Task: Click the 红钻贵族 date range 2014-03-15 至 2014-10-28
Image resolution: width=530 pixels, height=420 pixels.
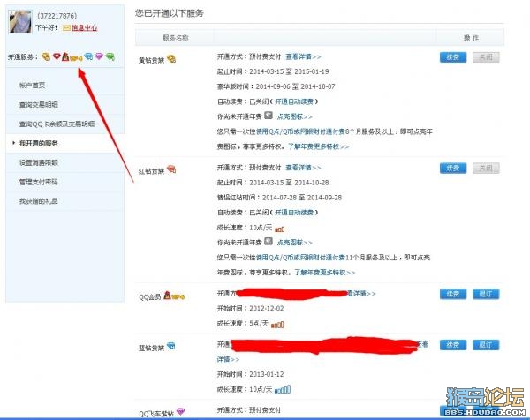Action: (x=289, y=183)
